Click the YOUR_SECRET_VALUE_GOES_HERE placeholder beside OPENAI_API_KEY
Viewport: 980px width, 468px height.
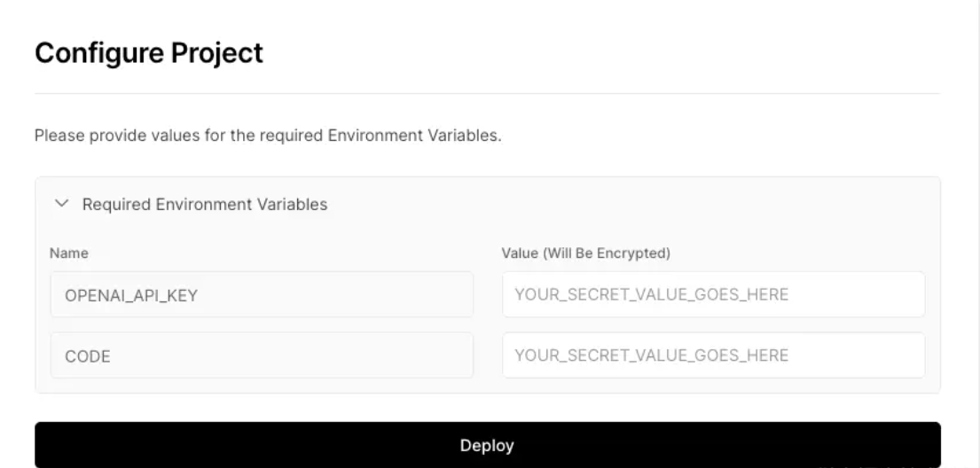pos(651,294)
